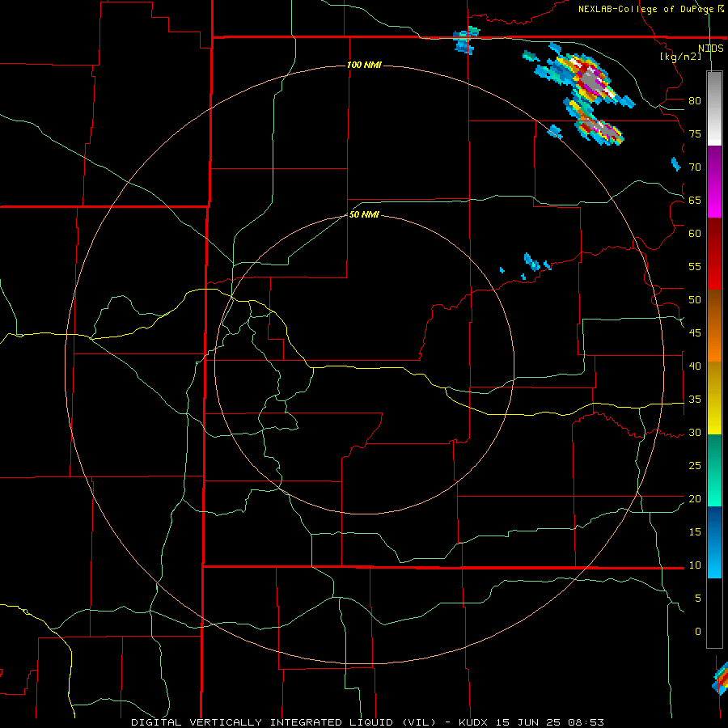Pick the gray-white top segment of VIL scale
Viewport: 728px width, 728px height.
[714, 108]
